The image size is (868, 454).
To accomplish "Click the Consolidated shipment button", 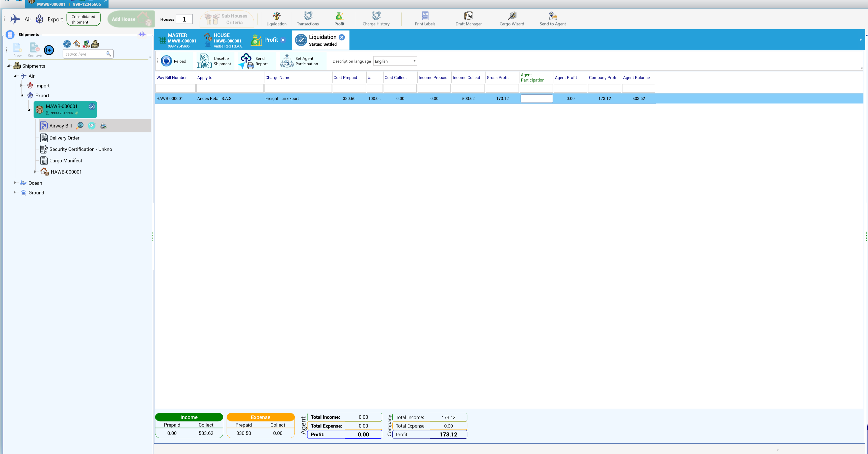I will (83, 19).
